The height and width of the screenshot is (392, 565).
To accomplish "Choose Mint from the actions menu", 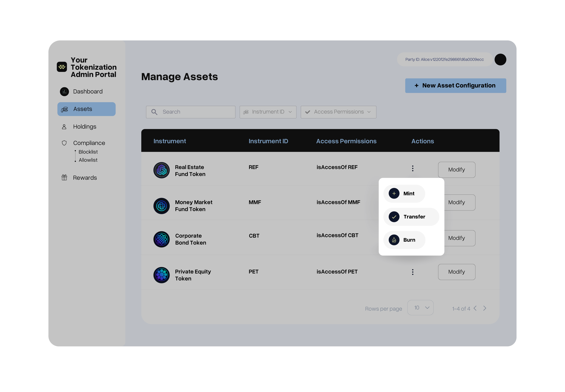I will [404, 194].
